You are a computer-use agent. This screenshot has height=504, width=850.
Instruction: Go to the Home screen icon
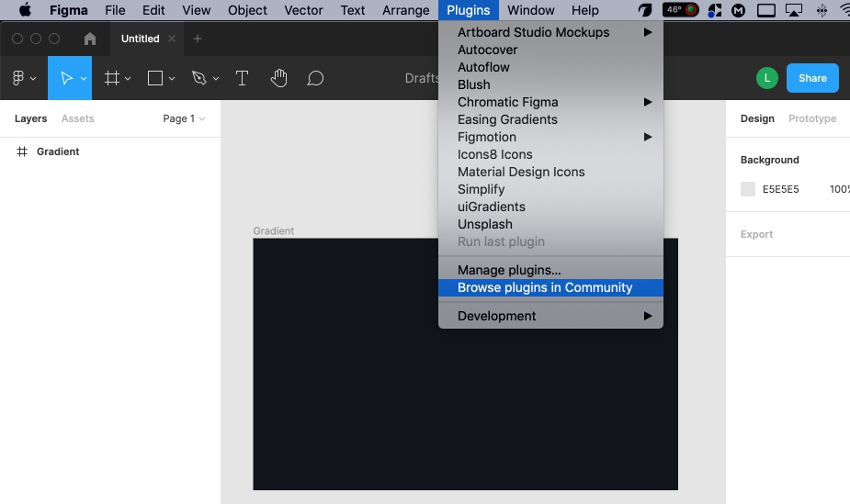(90, 39)
